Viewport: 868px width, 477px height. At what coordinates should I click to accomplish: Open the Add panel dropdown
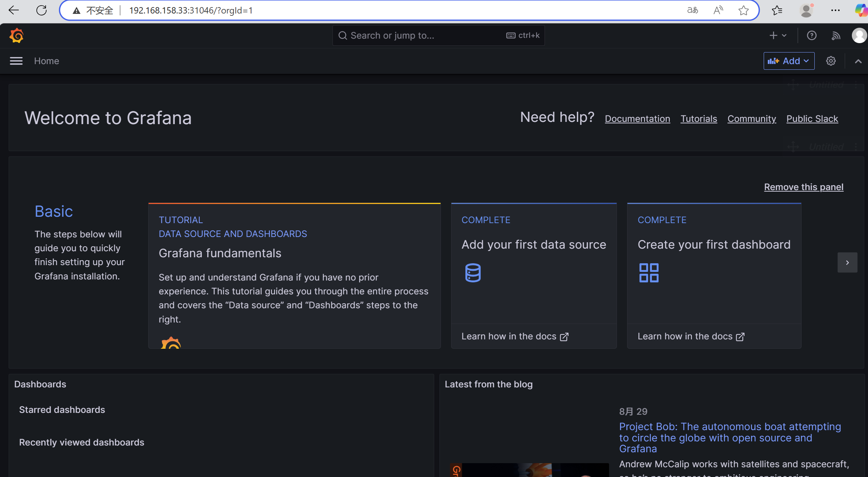pyautogui.click(x=789, y=61)
